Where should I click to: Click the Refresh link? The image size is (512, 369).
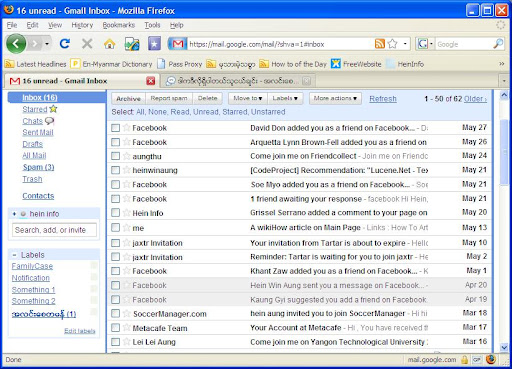(x=383, y=99)
